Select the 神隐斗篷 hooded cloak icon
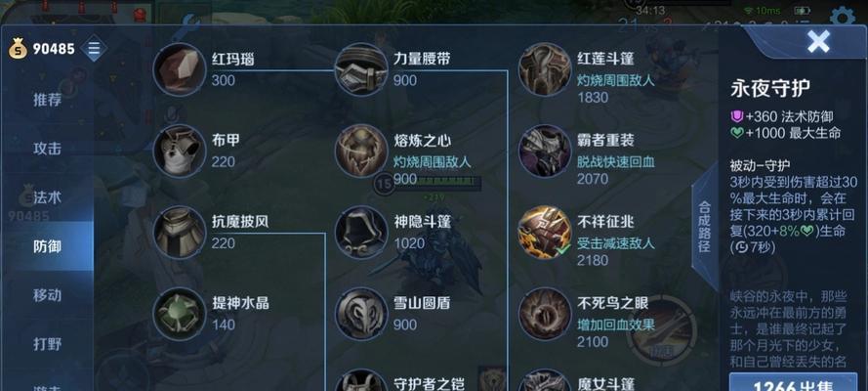Viewport: 868px width, 391px height. click(361, 232)
